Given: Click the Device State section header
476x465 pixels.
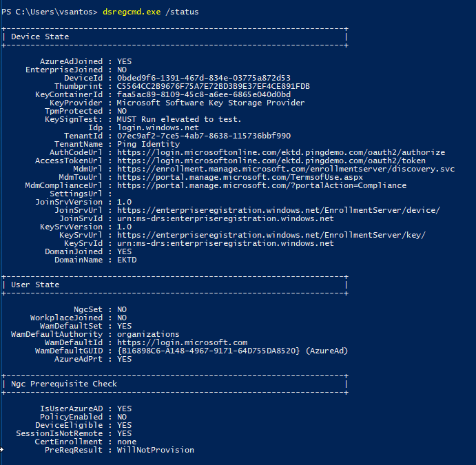Looking at the screenshot, I should [41, 37].
